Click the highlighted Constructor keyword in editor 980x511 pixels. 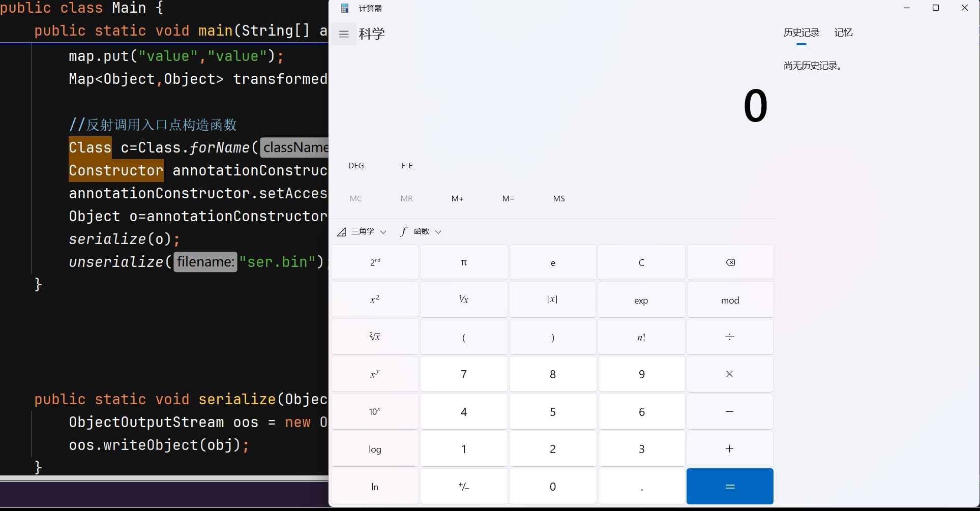(x=116, y=170)
